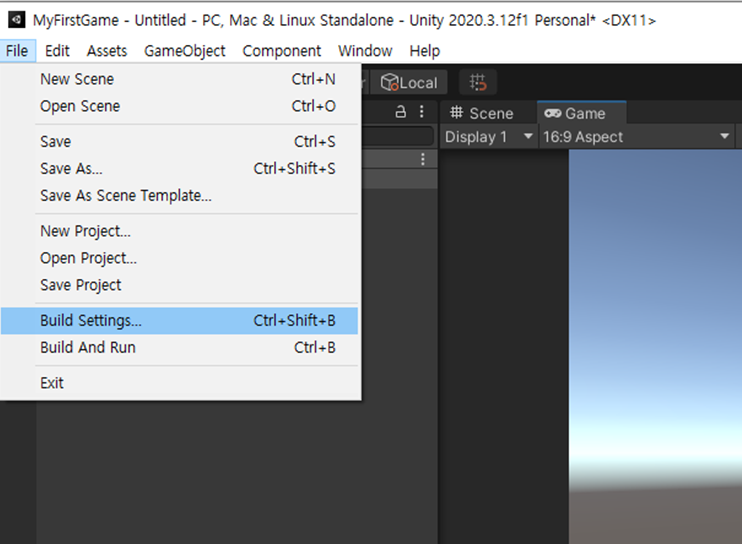Open the Display 1 dropdown
The image size is (742, 544).
pos(489,137)
